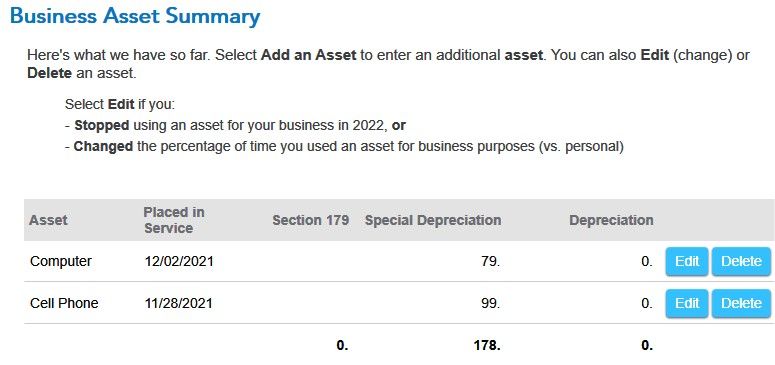This screenshot has height=365, width=775.
Task: Delete the Cell Phone asset
Action: click(x=741, y=303)
